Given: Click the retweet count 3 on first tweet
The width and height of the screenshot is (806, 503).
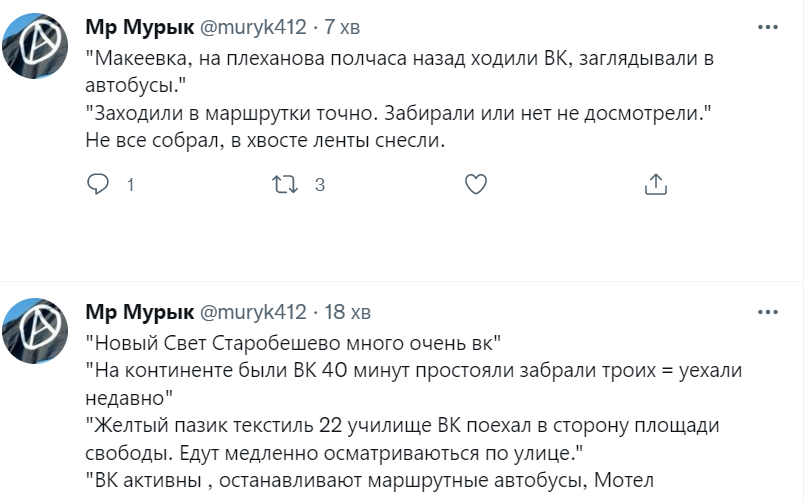Looking at the screenshot, I should click(320, 185).
